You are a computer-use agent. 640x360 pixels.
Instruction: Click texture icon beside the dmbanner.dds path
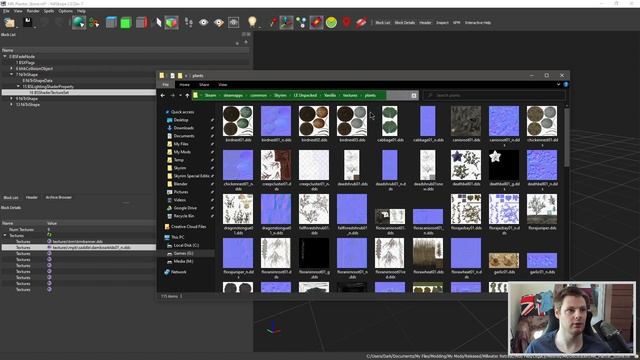[49, 241]
